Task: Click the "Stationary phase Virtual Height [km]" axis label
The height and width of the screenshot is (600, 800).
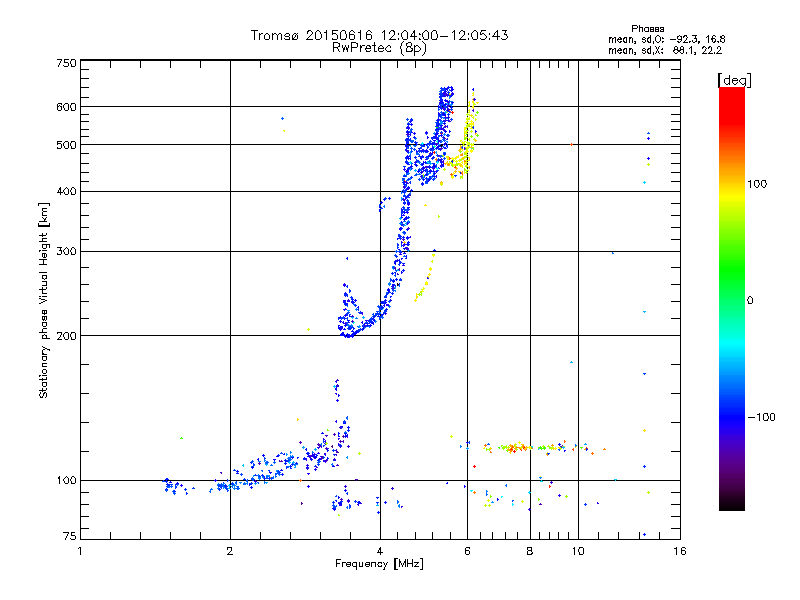Action: 44,300
